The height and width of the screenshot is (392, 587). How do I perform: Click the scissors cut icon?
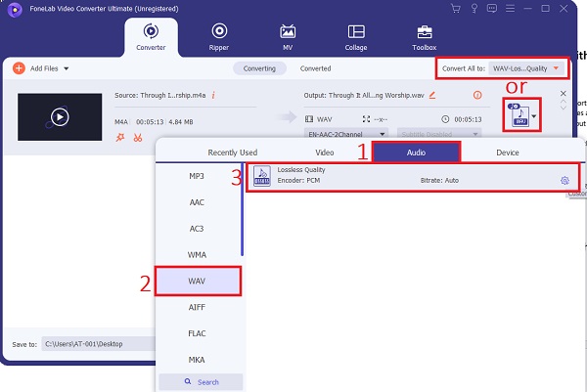[138, 138]
